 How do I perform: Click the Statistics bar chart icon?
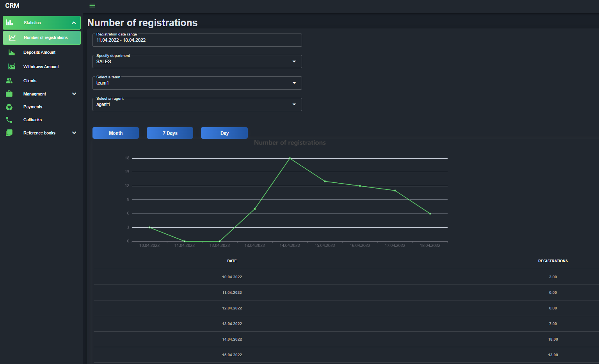point(9,23)
